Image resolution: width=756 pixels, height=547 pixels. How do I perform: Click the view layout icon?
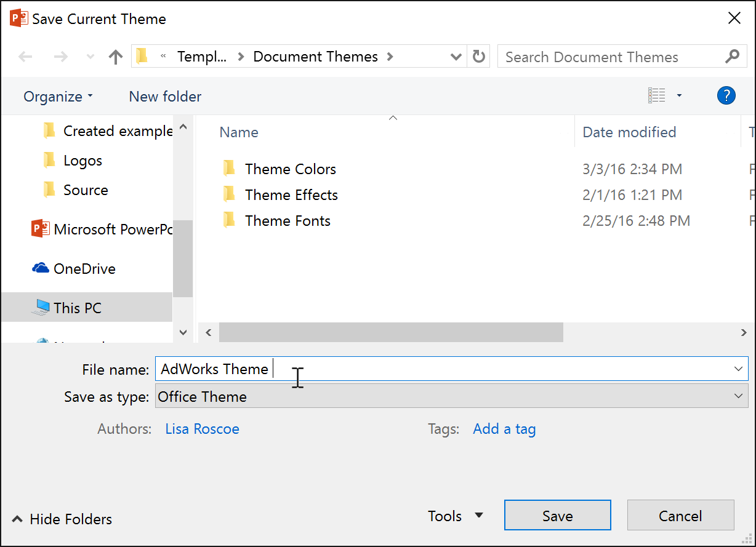click(x=657, y=96)
